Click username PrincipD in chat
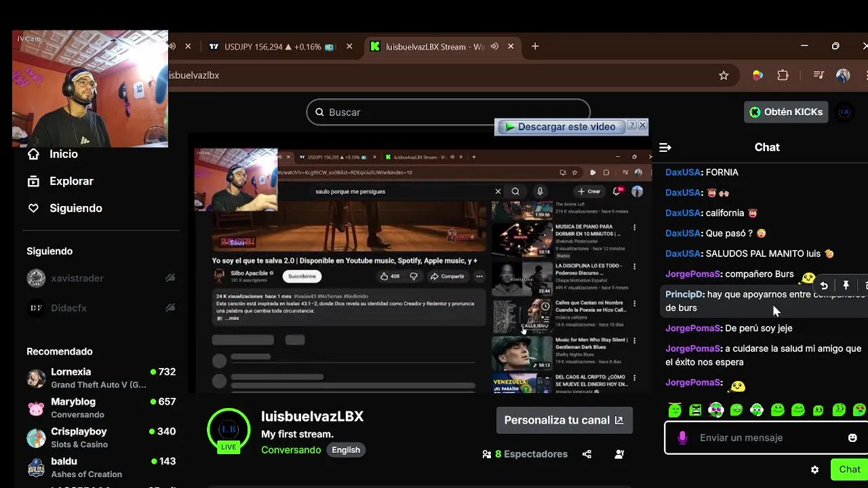This screenshot has width=868, height=488. point(684,294)
